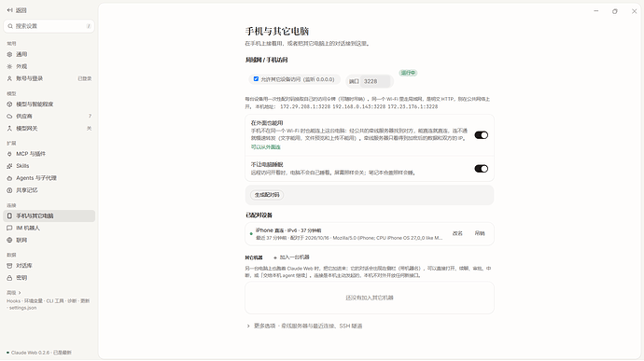This screenshot has height=361, width=644.
Task: Open 联网 via its globe icon
Action: point(9,240)
